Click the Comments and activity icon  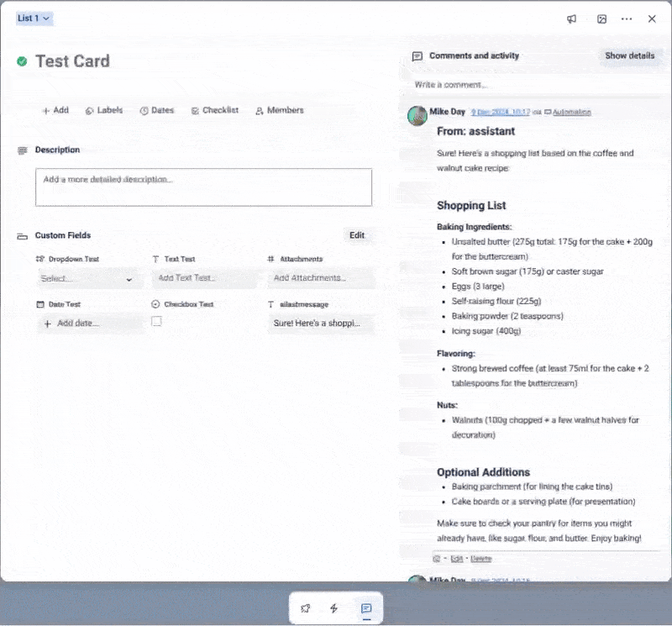point(417,56)
